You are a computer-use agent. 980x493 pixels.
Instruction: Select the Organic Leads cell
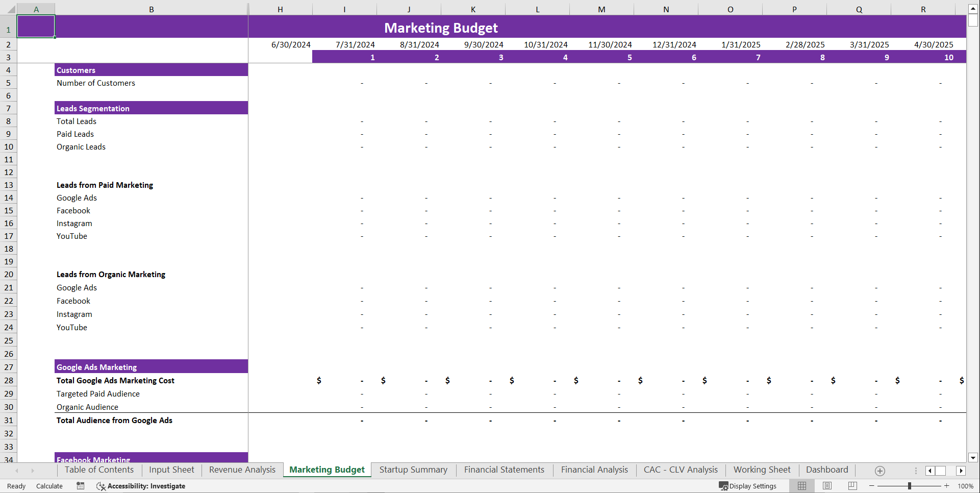pos(151,146)
